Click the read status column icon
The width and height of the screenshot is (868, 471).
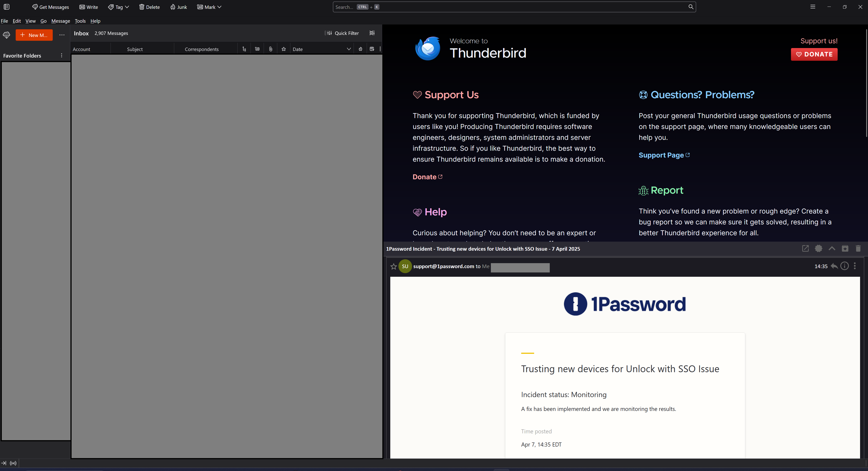point(258,49)
